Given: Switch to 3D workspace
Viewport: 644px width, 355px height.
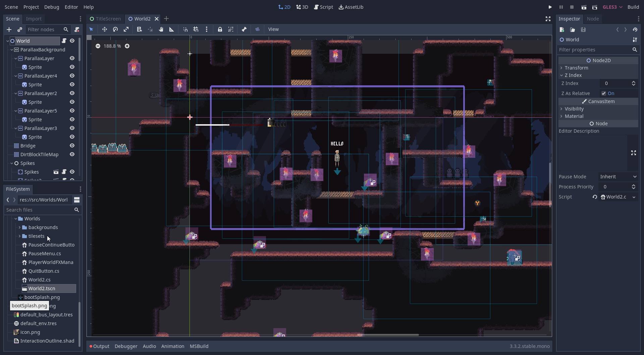Looking at the screenshot, I should coord(302,7).
